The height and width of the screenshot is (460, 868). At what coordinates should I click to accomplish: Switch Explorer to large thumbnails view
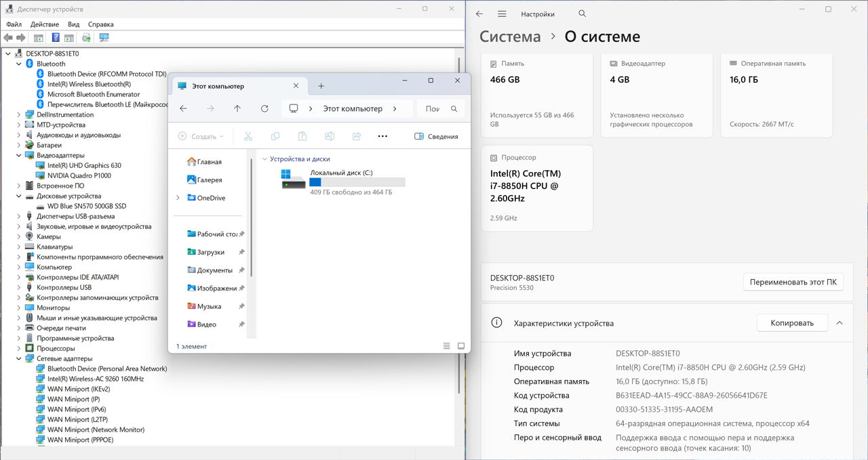pyautogui.click(x=461, y=346)
